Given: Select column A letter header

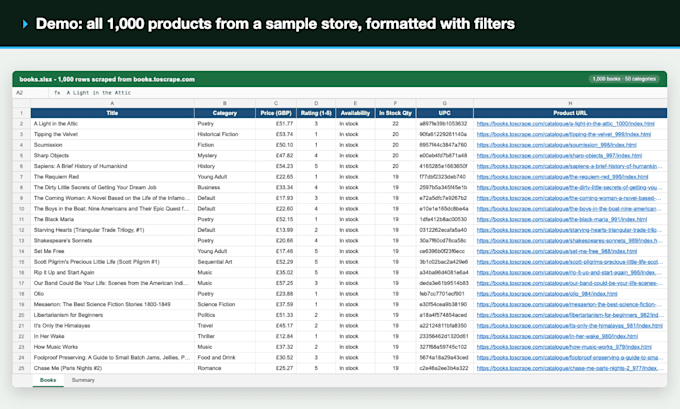Looking at the screenshot, I should (x=112, y=103).
